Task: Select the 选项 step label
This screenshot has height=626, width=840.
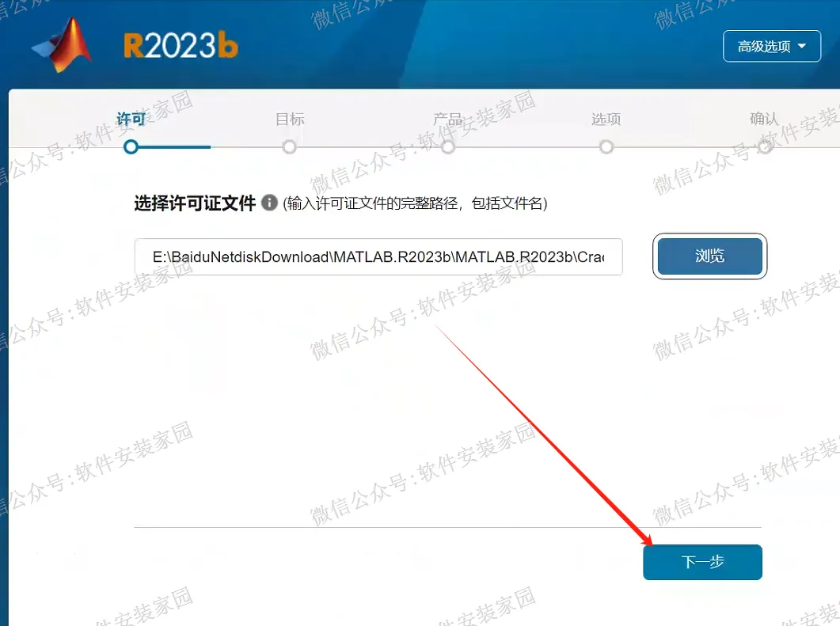Action: pyautogui.click(x=606, y=119)
